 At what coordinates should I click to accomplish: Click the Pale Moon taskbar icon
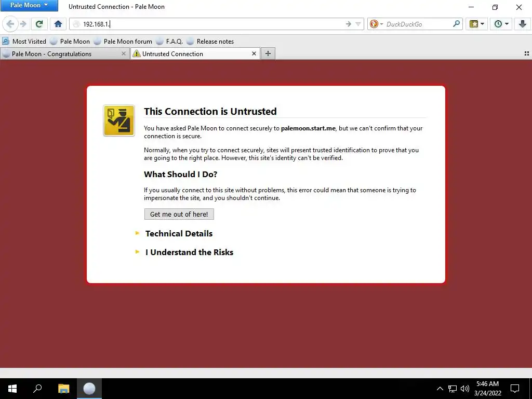pyautogui.click(x=89, y=389)
